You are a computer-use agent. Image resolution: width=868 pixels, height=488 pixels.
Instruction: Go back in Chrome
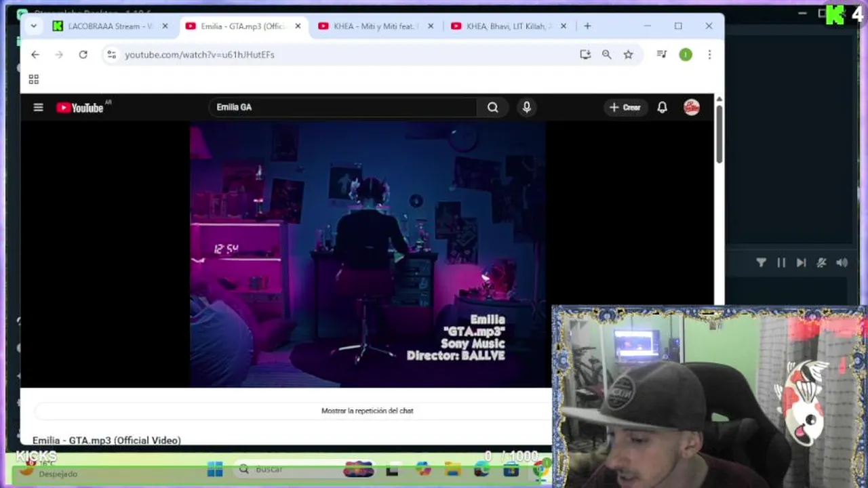(35, 54)
